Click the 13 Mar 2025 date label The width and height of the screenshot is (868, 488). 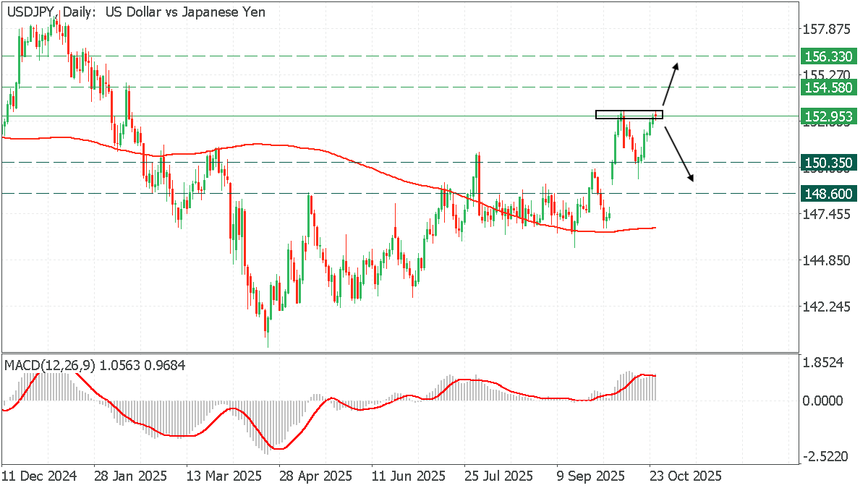pyautogui.click(x=223, y=476)
